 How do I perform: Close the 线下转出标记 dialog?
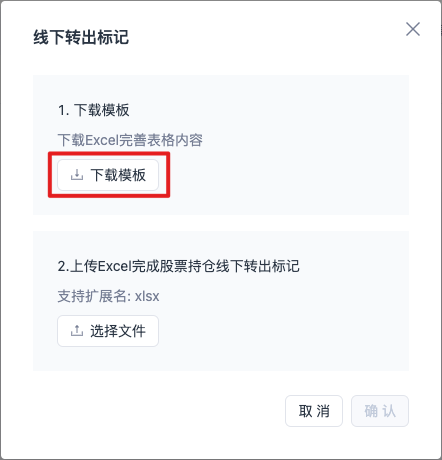(413, 29)
